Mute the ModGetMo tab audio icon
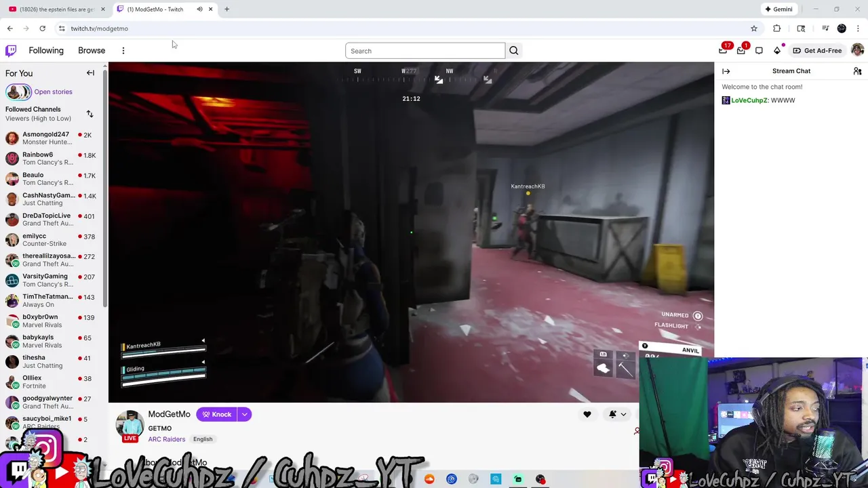 click(x=199, y=9)
